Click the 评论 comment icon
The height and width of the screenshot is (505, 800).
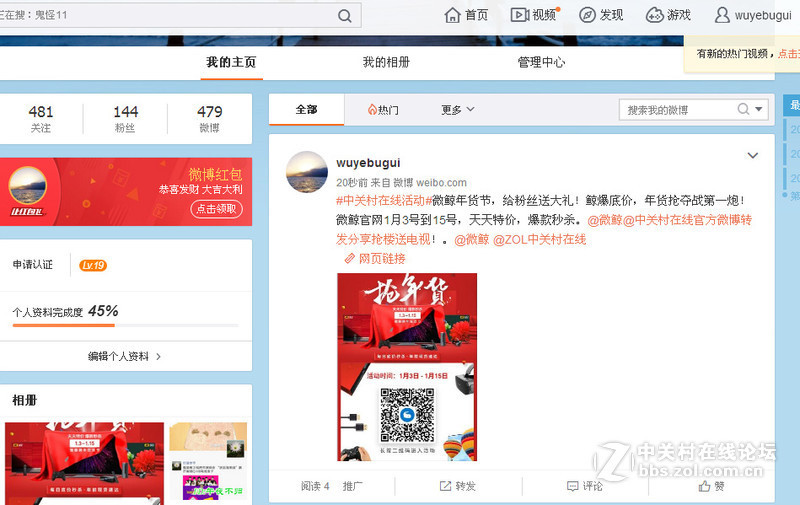pyautogui.click(x=572, y=486)
